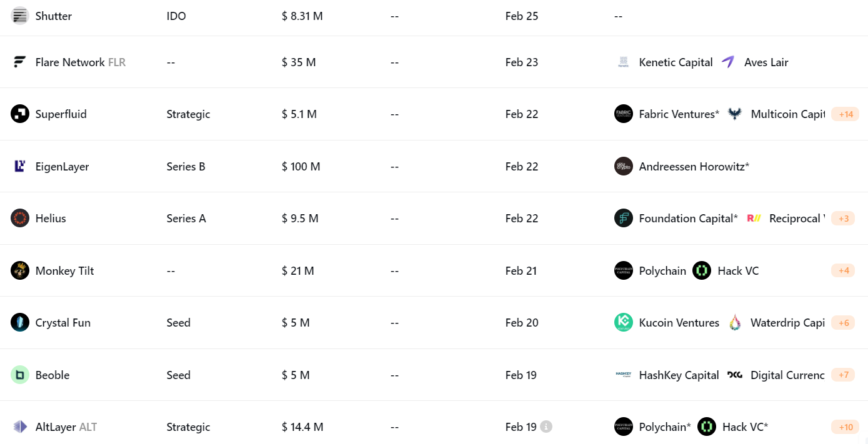868x444 pixels.
Task: Click the Beoble green logo icon
Action: (20, 375)
